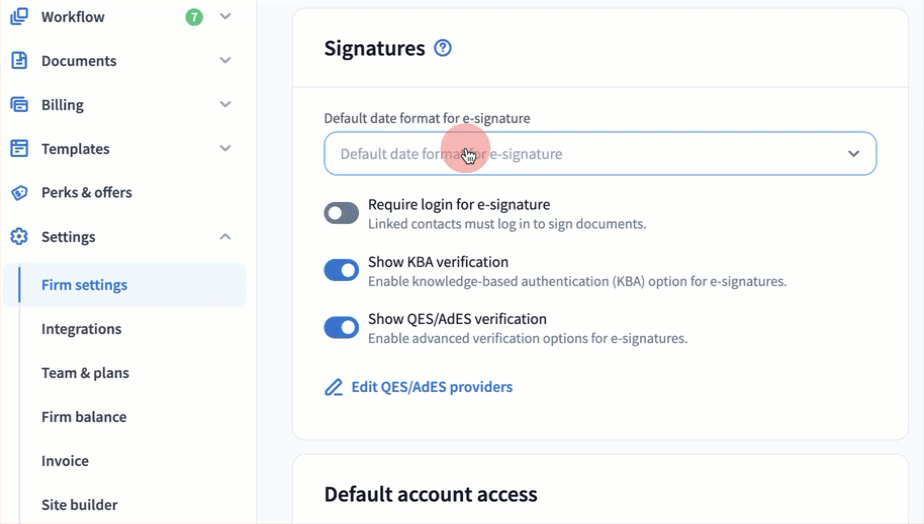924x524 pixels.
Task: Expand the Documents chevron
Action: pos(225,60)
